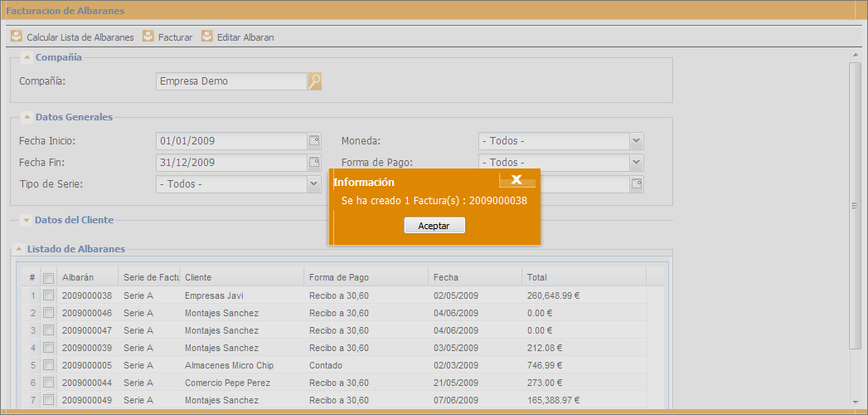Check the box for albarán 2009000038
This screenshot has width=868, height=415.
tap(48, 295)
